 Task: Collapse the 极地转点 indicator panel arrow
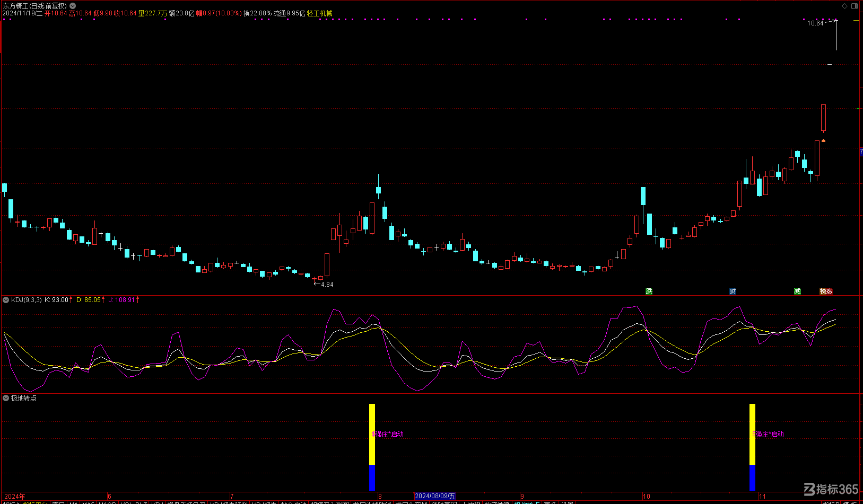(6, 398)
